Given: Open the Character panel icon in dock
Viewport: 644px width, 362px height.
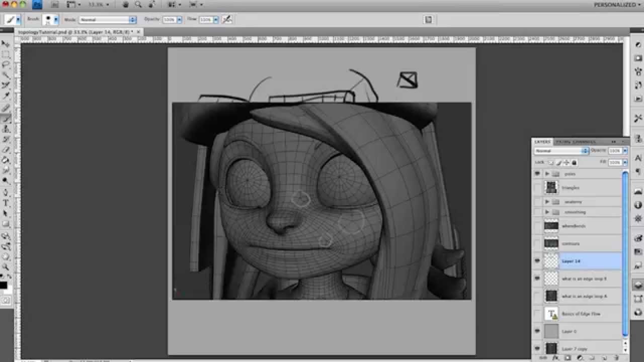Looking at the screenshot, I should (638, 158).
